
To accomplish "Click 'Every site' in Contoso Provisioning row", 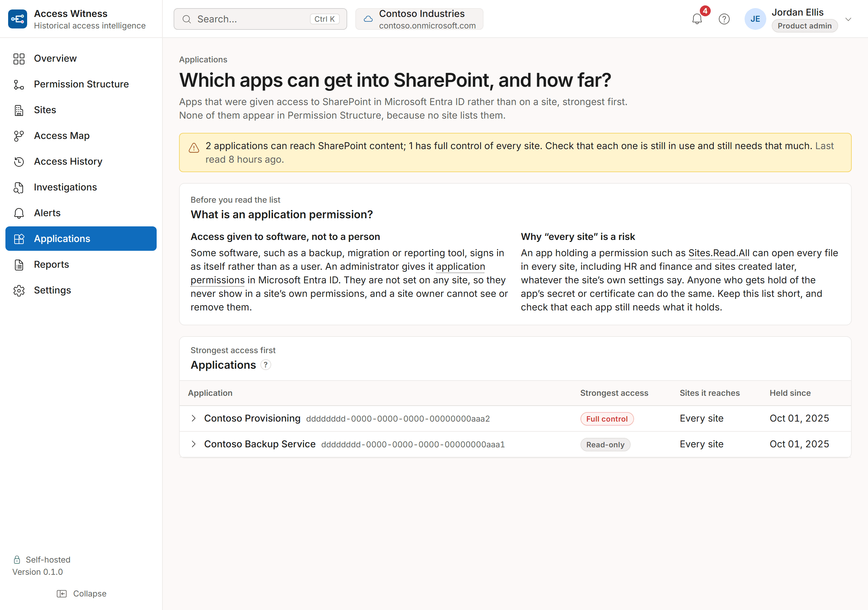I will [x=701, y=419].
